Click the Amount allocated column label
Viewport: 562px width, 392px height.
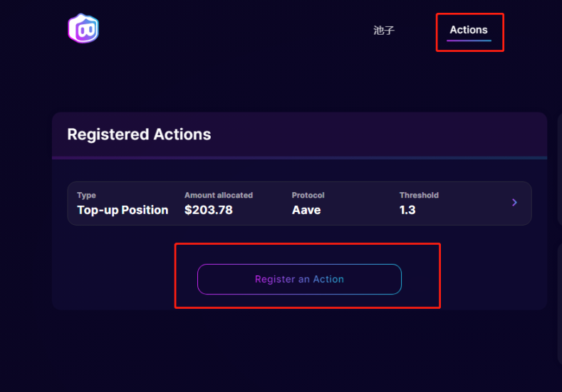pyautogui.click(x=219, y=195)
